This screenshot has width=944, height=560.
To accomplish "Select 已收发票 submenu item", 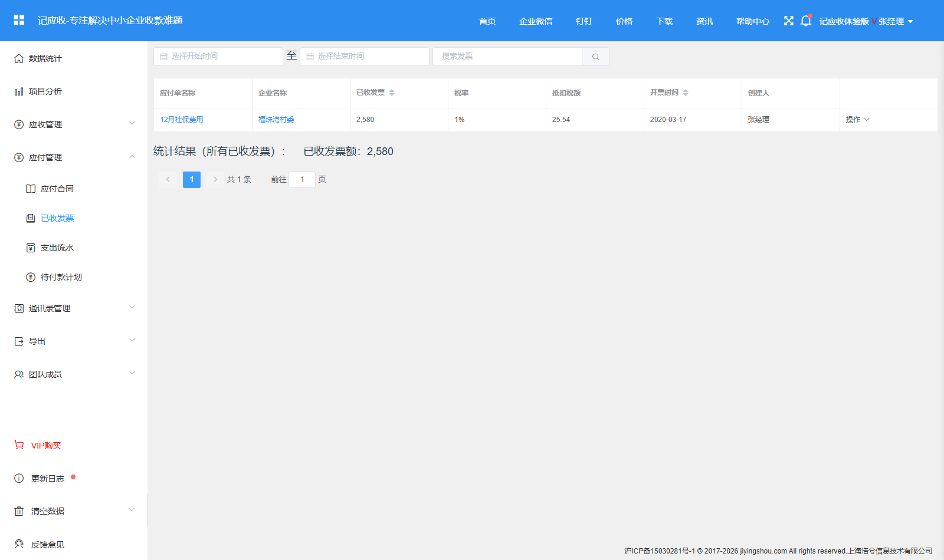I will (57, 218).
